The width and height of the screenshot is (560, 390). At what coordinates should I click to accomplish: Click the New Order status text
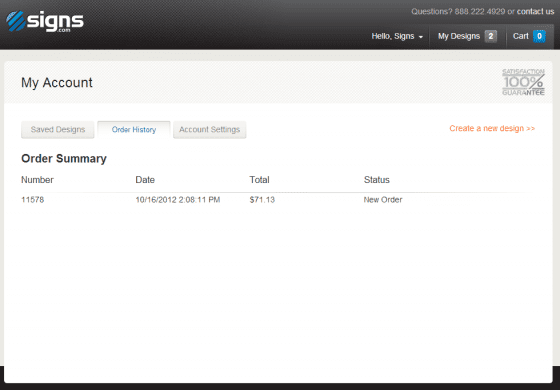coord(383,200)
